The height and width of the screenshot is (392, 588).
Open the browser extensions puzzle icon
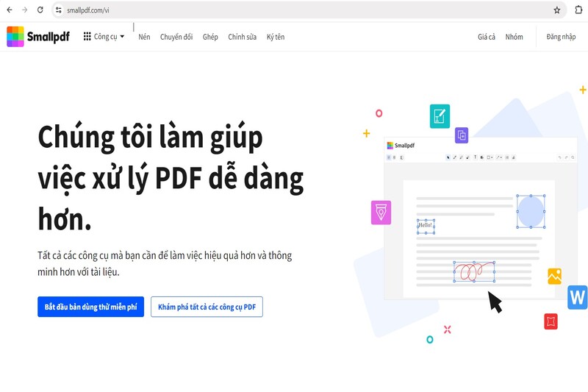click(578, 10)
